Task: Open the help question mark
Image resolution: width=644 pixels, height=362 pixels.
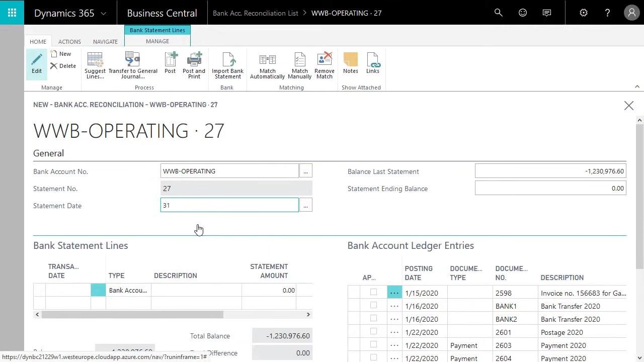Action: click(608, 13)
